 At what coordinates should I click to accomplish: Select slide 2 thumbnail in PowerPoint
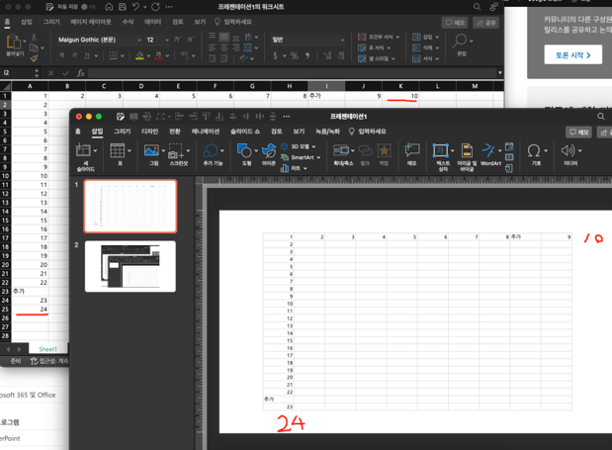pyautogui.click(x=130, y=266)
